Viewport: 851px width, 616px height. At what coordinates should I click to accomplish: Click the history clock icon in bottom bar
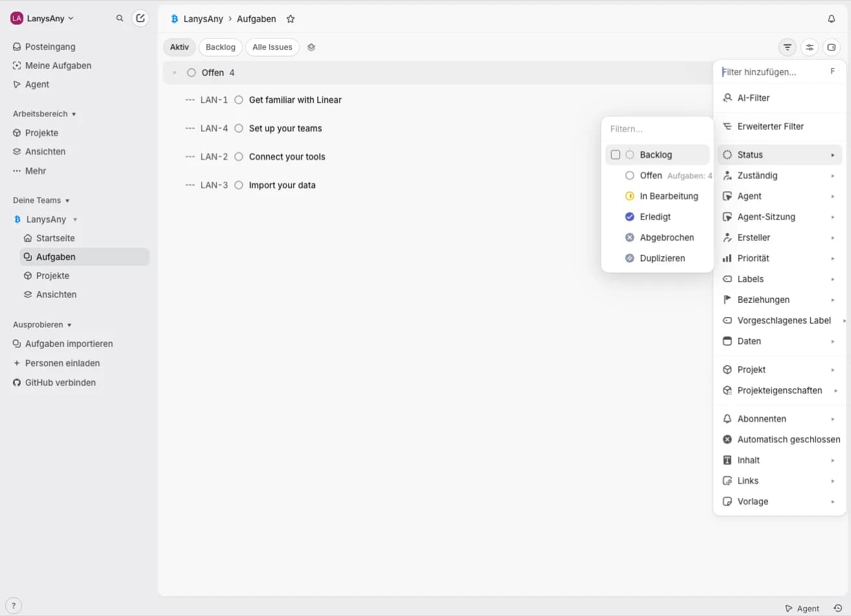coord(838,608)
